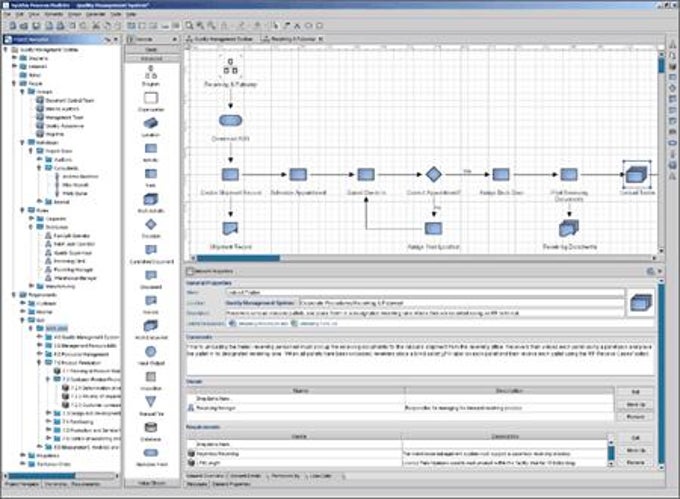Pick the Location shape from the palette
This screenshot has height=499, width=680.
click(x=150, y=123)
